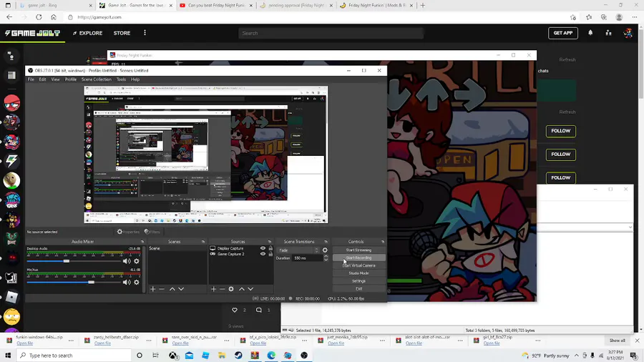This screenshot has height=362, width=644.
Task: Open the OBS Tools menu
Action: point(121,79)
